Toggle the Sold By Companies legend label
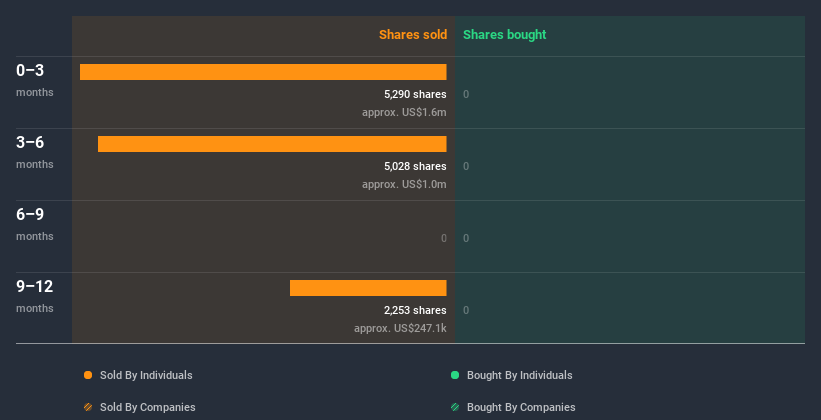The image size is (821, 420). (x=147, y=407)
